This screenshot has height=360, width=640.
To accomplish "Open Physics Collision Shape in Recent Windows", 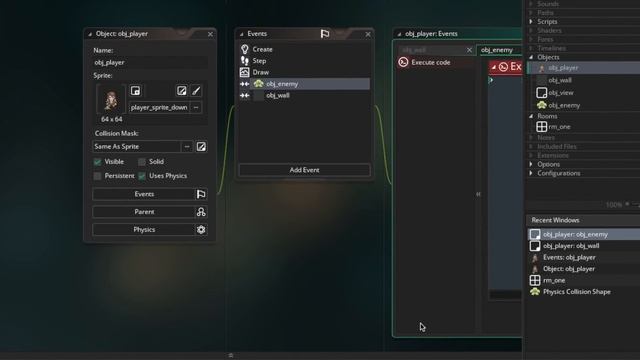I will click(x=584, y=292).
